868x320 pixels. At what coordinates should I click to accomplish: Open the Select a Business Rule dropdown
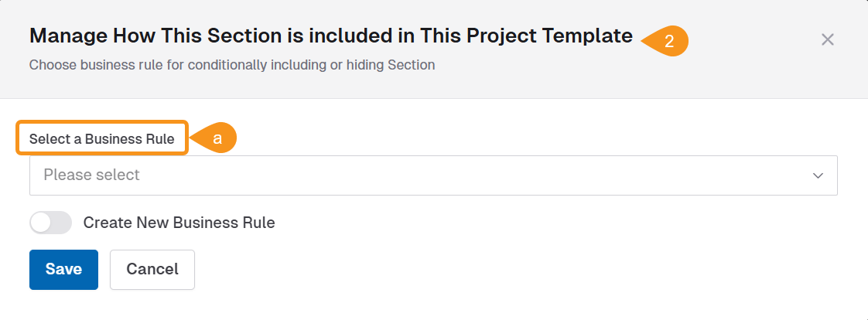point(432,175)
